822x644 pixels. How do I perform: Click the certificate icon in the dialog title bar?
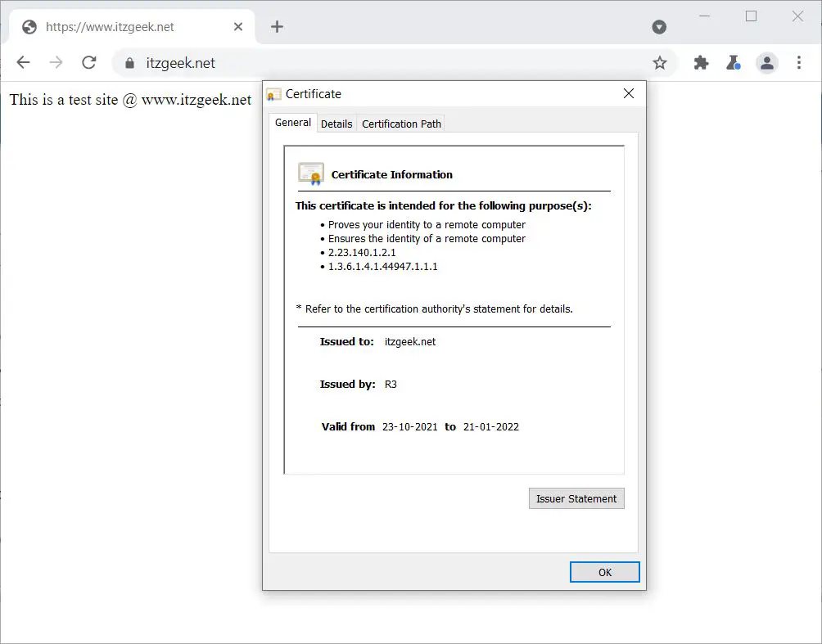tap(273, 94)
